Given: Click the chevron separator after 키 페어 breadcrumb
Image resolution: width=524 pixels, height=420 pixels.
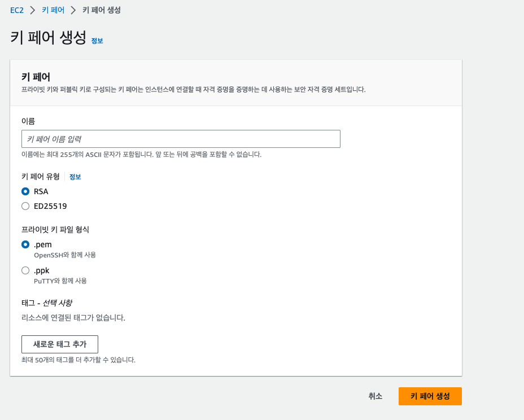Looking at the screenshot, I should (73, 10).
